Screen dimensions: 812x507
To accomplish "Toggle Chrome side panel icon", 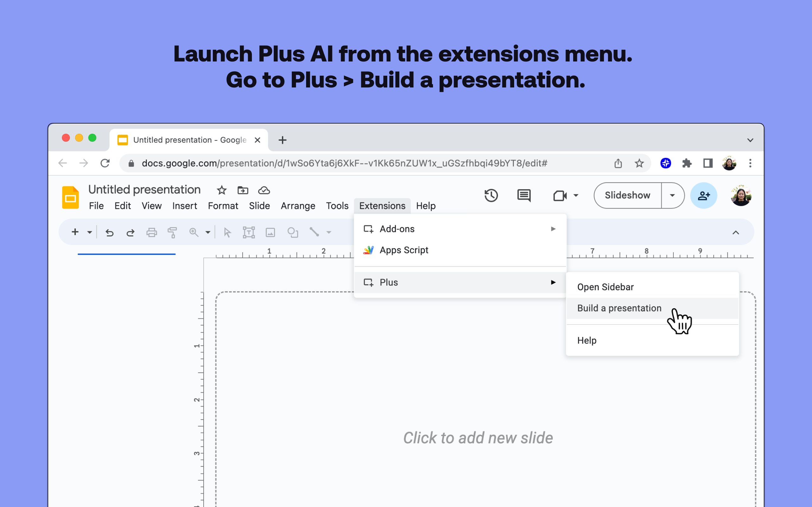I will 708,163.
